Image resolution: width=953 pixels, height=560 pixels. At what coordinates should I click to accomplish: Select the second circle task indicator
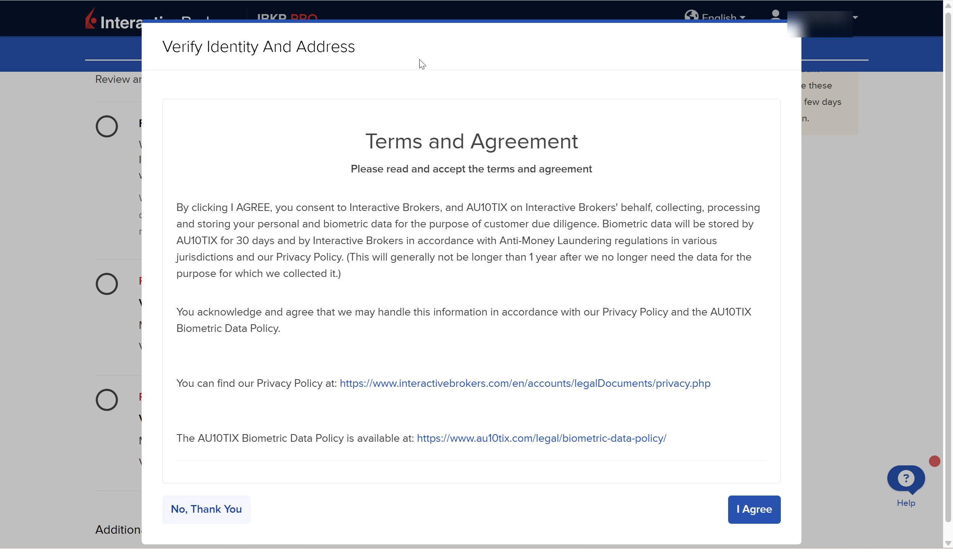tap(107, 284)
